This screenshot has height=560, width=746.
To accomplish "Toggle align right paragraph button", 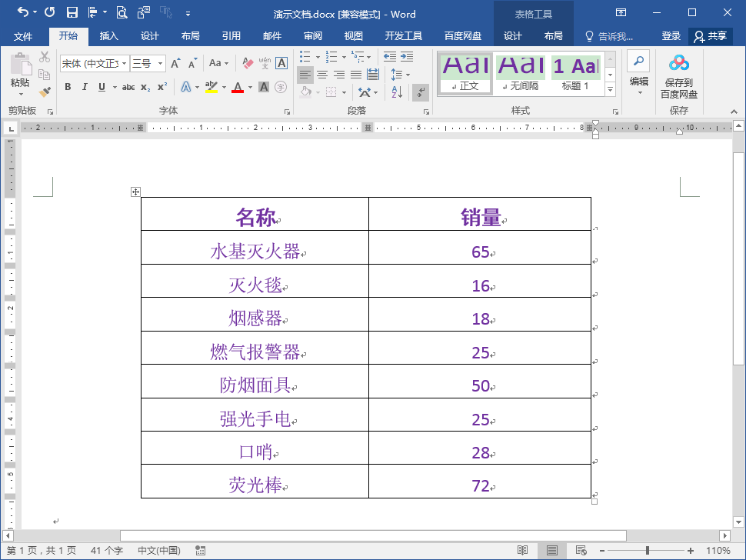I will 339,75.
